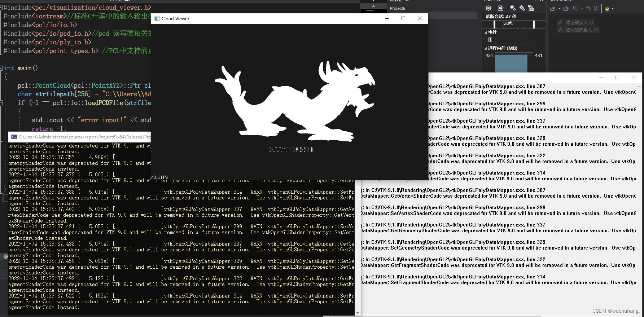Select 最近联系人 (0) in Live Share

click(x=580, y=23)
